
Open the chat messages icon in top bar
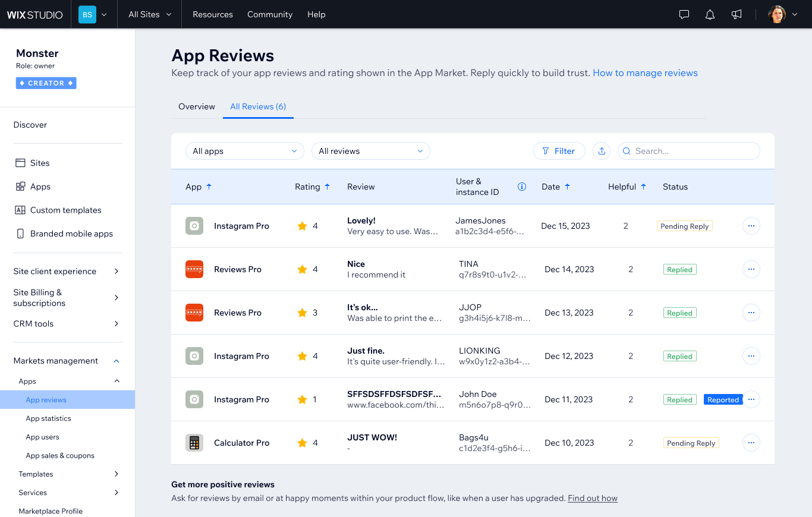684,14
